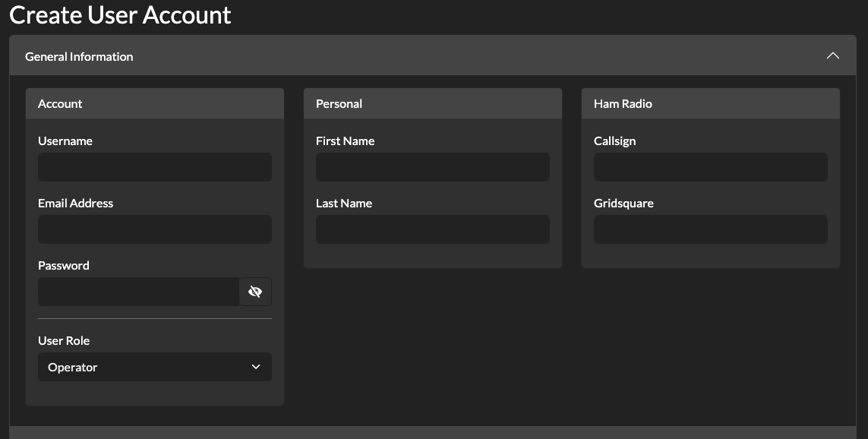Image resolution: width=868 pixels, height=439 pixels.
Task: Click the Account card header
Action: tap(155, 103)
